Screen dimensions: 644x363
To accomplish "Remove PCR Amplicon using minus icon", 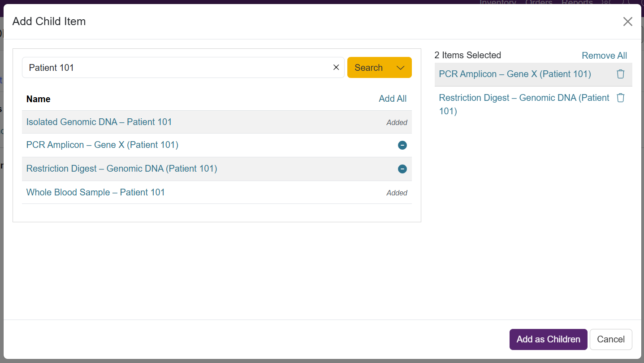I will pyautogui.click(x=402, y=145).
